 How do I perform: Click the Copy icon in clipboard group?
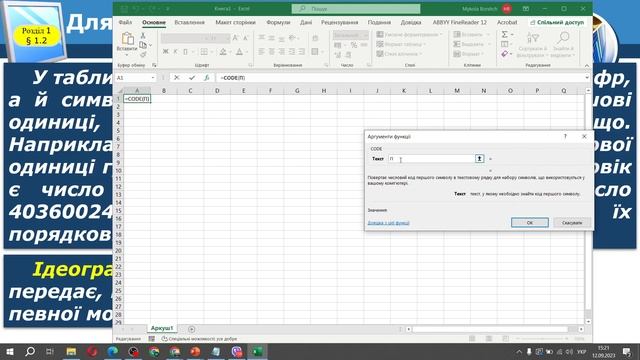click(x=143, y=45)
